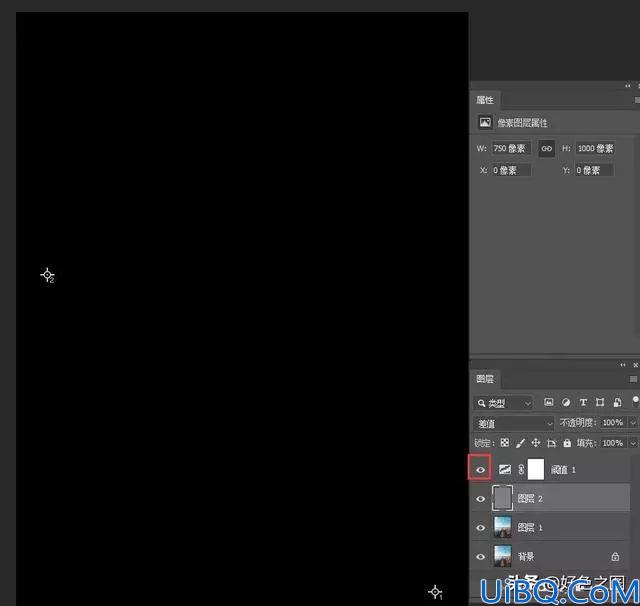The height and width of the screenshot is (606, 640).
Task: Click the W width input field
Action: (x=510, y=149)
